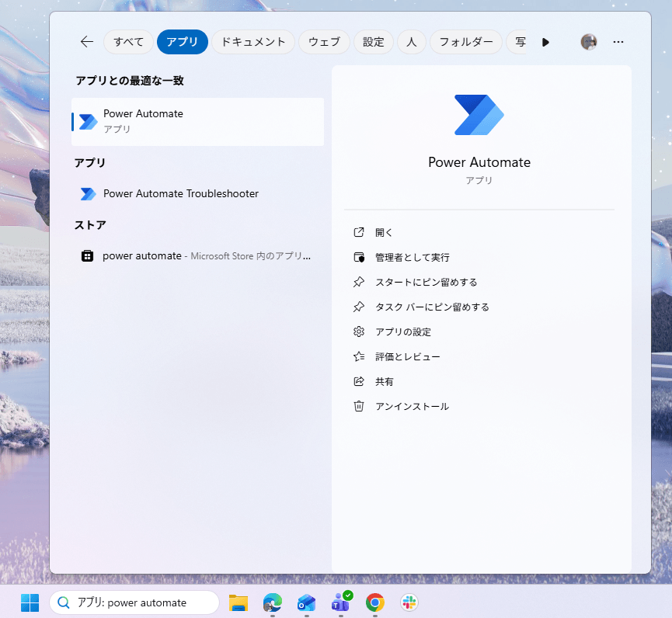Screen dimensions: 672x618
Task: Open Google Chrome from the taskbar
Action: click(375, 602)
